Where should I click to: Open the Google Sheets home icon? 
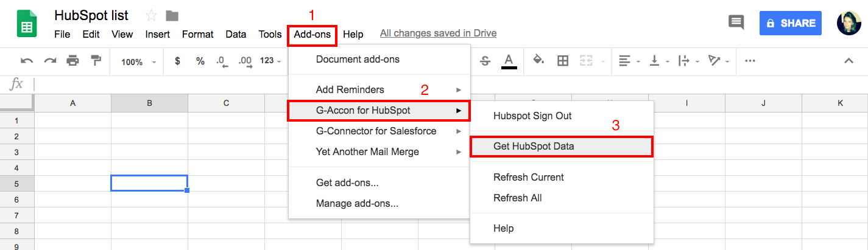click(x=27, y=24)
